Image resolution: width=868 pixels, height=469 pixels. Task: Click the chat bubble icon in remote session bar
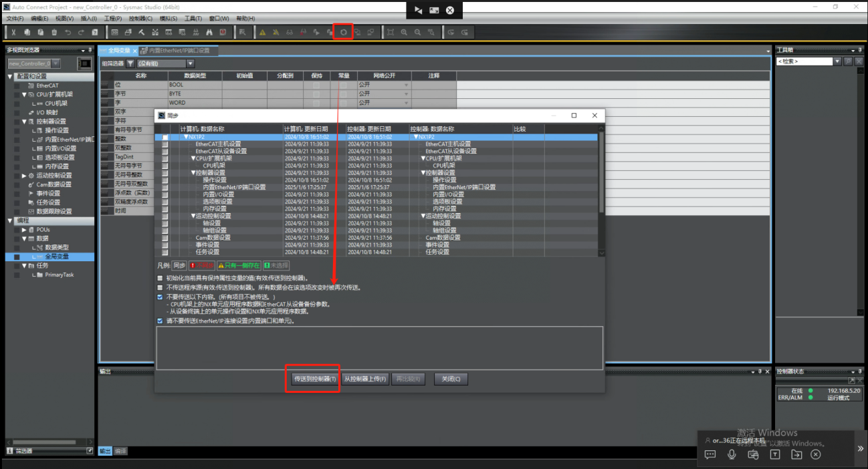tap(710, 454)
